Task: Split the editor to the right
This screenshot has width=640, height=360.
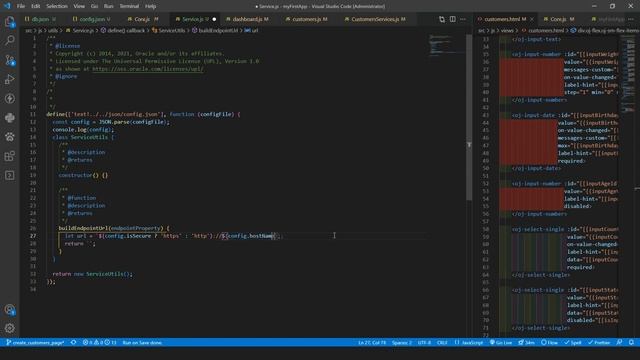Action: 452,19
